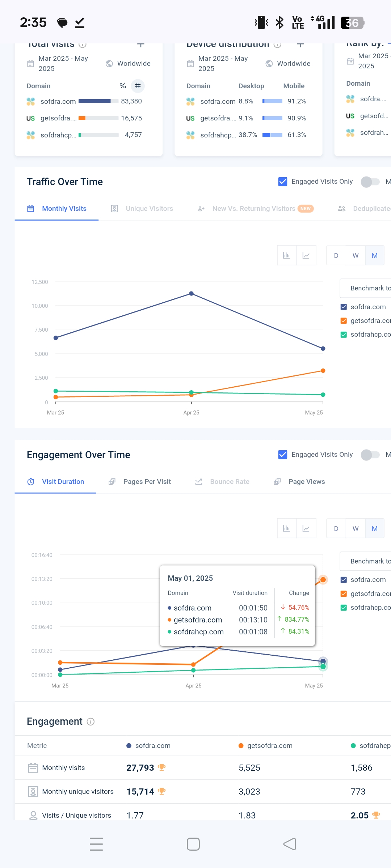Set Engagement chart granularity to Daily (D)

(x=336, y=528)
